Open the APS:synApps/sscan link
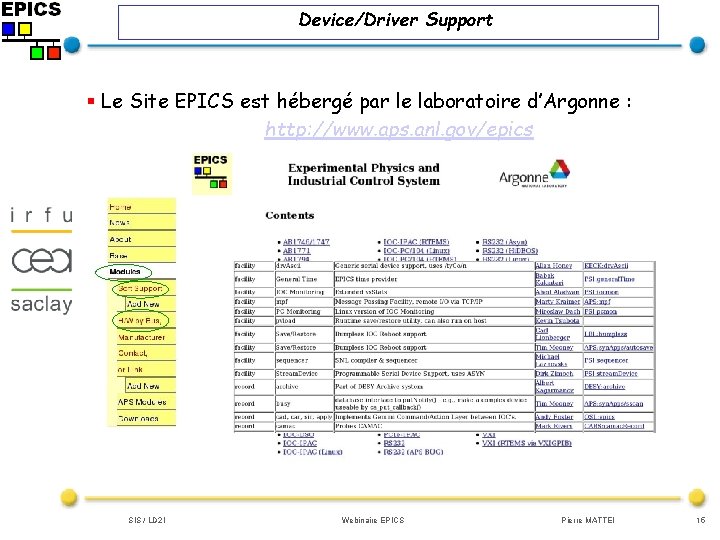Viewport: 720px width, 540px height. point(613,404)
